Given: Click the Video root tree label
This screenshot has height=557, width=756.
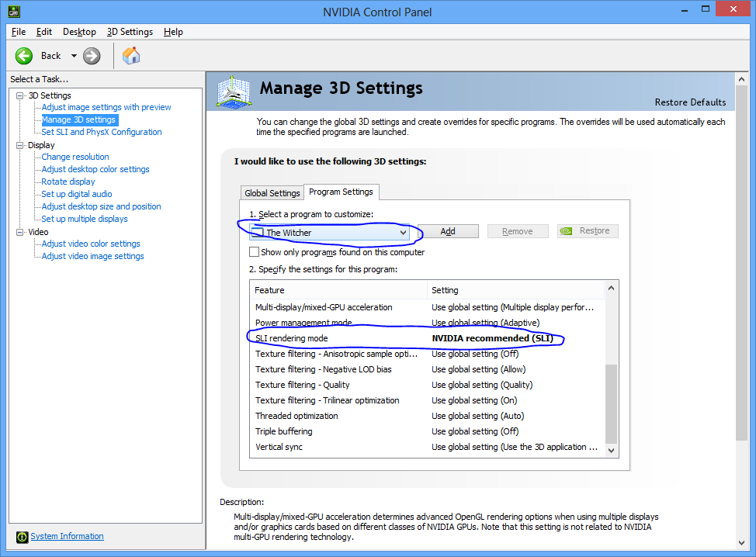Looking at the screenshot, I should click(x=38, y=232).
